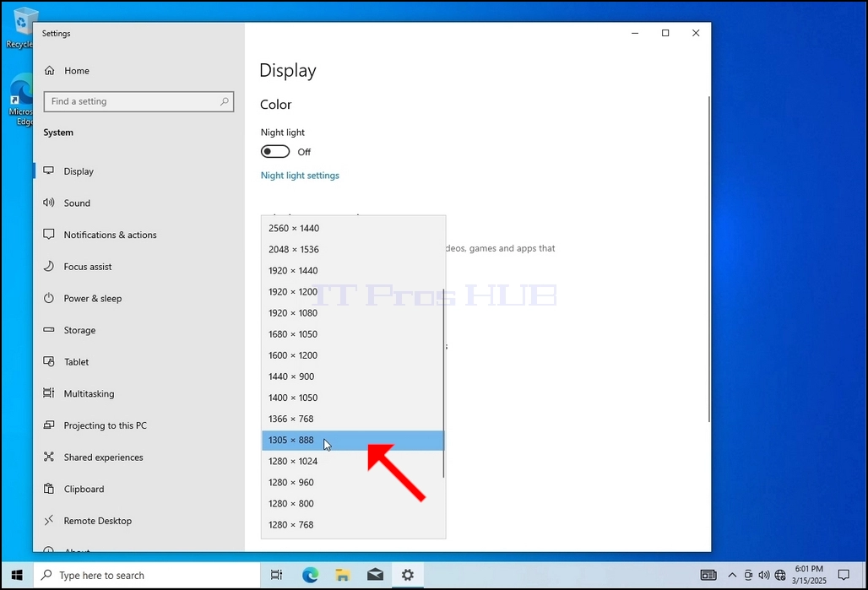This screenshot has height=590, width=868.
Task: Click the Find a setting search box
Action: coord(139,102)
